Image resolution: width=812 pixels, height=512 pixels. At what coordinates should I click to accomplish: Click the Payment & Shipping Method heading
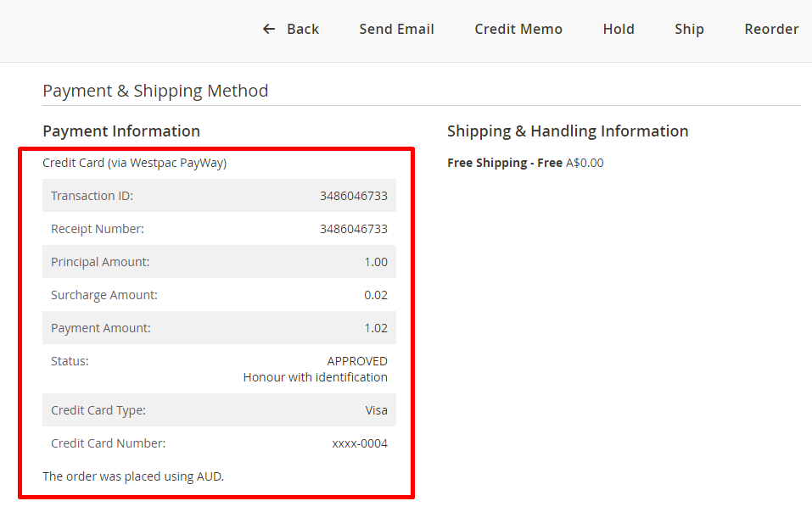pyautogui.click(x=155, y=91)
